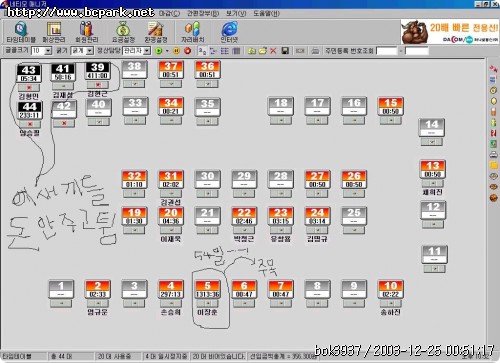The image size is (500, 363).
Task: Launch the 인터넷 Internet Explorer icon
Action: coord(229,32)
